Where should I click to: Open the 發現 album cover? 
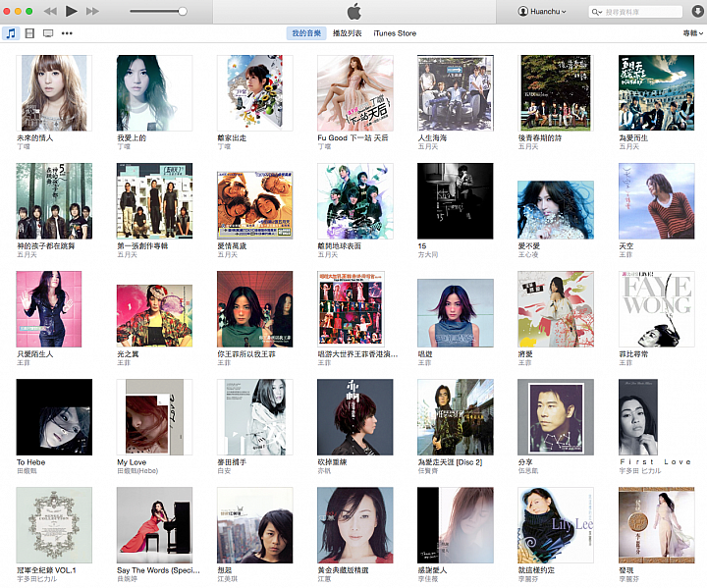657,525
